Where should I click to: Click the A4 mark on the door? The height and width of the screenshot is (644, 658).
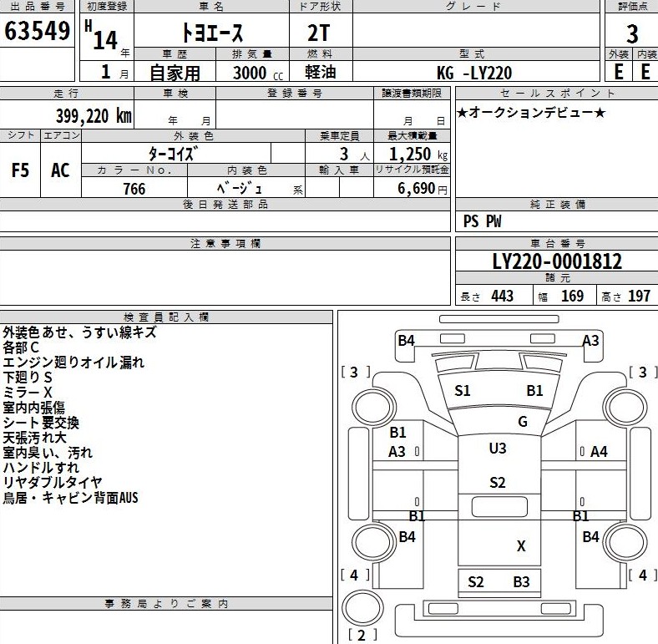click(x=599, y=452)
